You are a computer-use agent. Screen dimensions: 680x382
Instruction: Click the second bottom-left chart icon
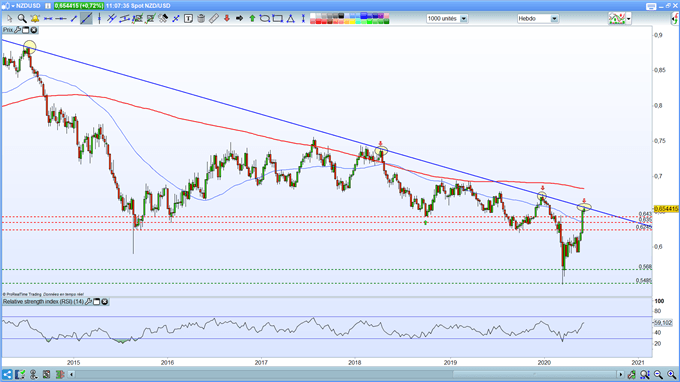click(20, 374)
